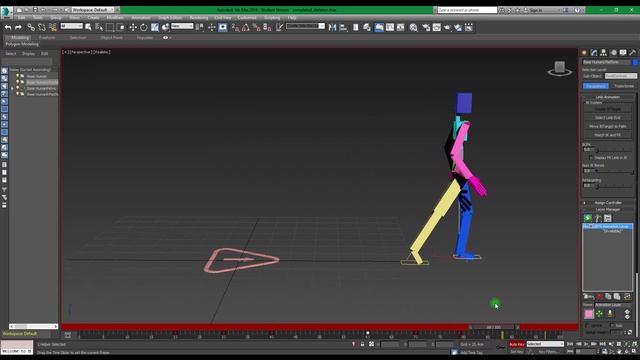The width and height of the screenshot is (640, 360).
Task: Switch to the Hierarchy command panel
Action: [x=604, y=53]
